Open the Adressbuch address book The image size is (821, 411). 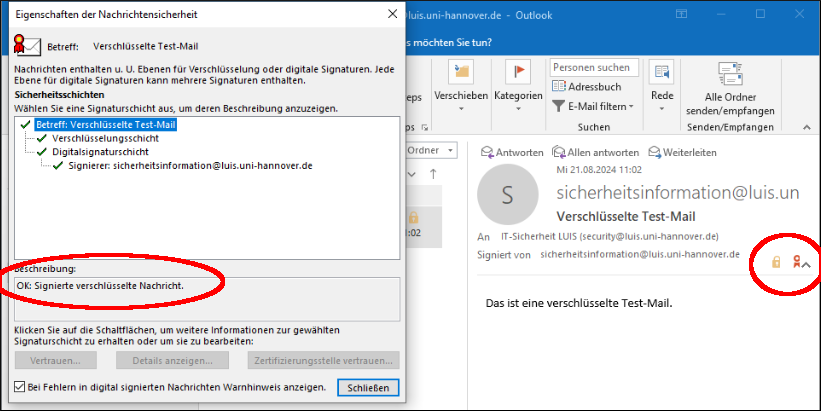pyautogui.click(x=587, y=86)
